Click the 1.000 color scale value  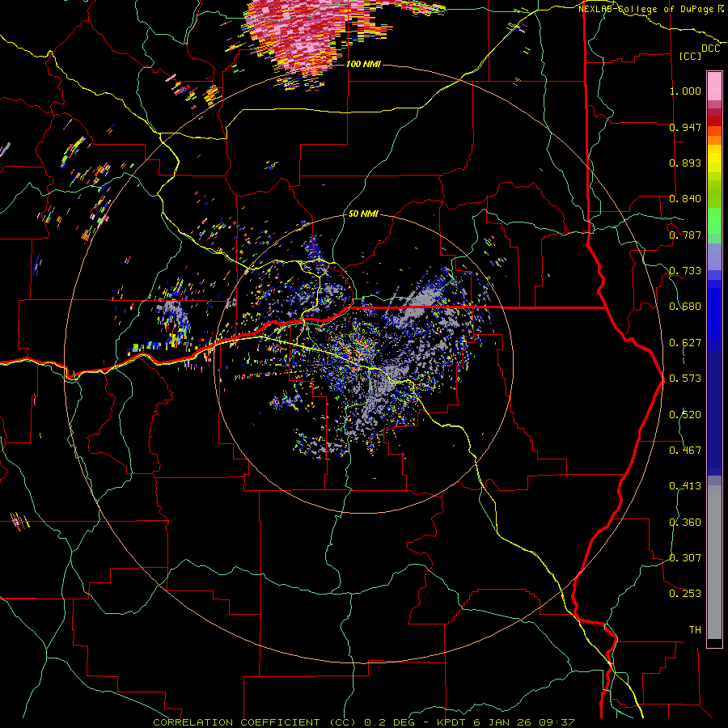[x=685, y=91]
